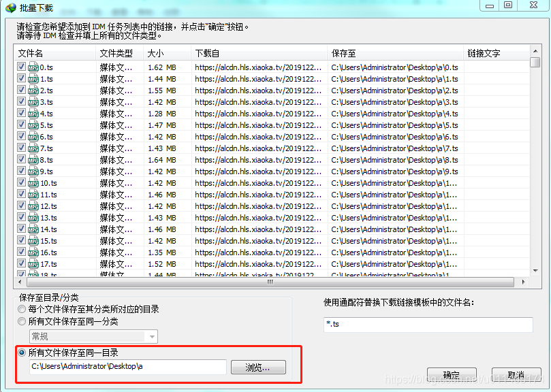Click the vertical scrollbar up arrow
The height and width of the screenshot is (392, 551).
click(535, 51)
